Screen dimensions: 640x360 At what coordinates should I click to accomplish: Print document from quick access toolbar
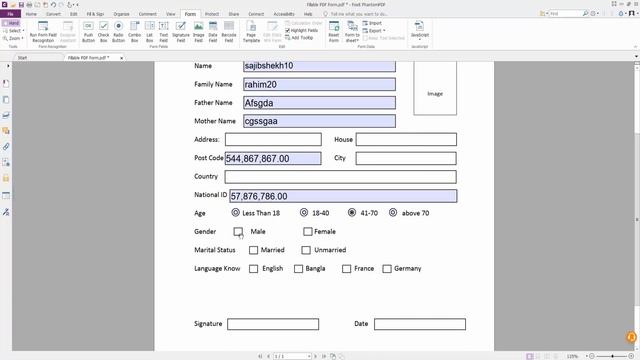point(29,4)
